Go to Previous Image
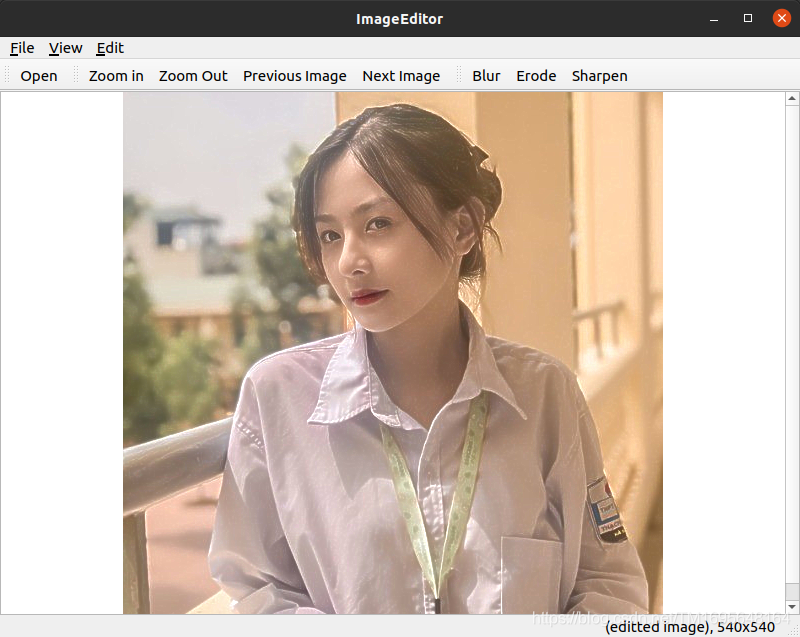Screen dimensions: 800x637 click(294, 76)
